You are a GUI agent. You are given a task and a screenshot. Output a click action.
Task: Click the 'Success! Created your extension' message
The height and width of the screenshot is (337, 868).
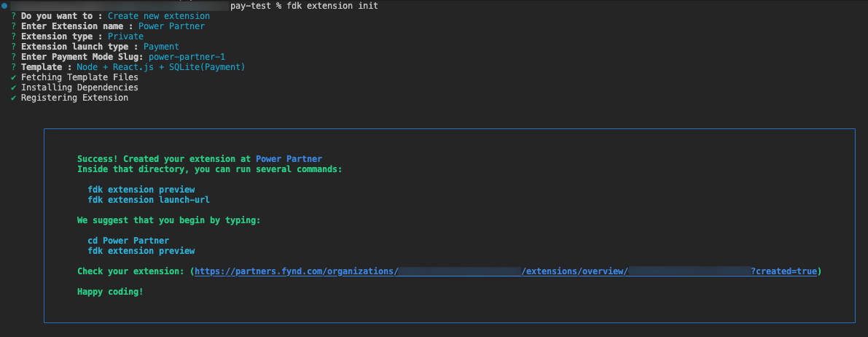163,159
